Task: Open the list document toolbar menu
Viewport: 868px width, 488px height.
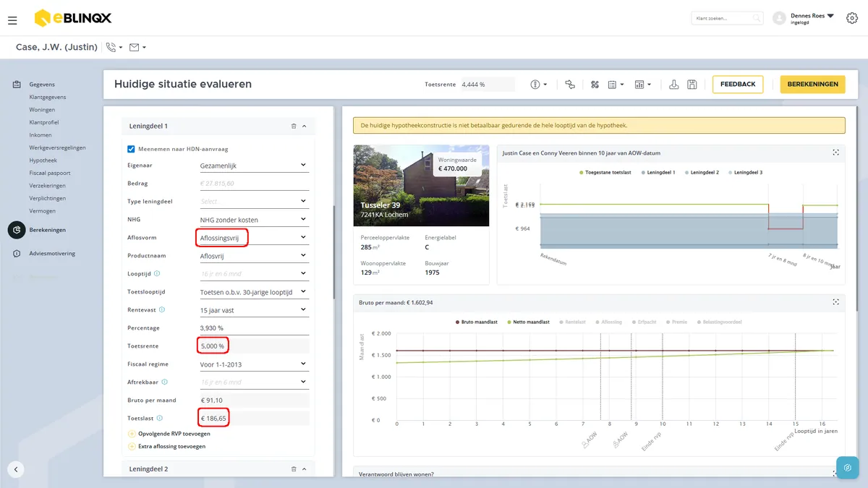Action: pyautogui.click(x=616, y=85)
